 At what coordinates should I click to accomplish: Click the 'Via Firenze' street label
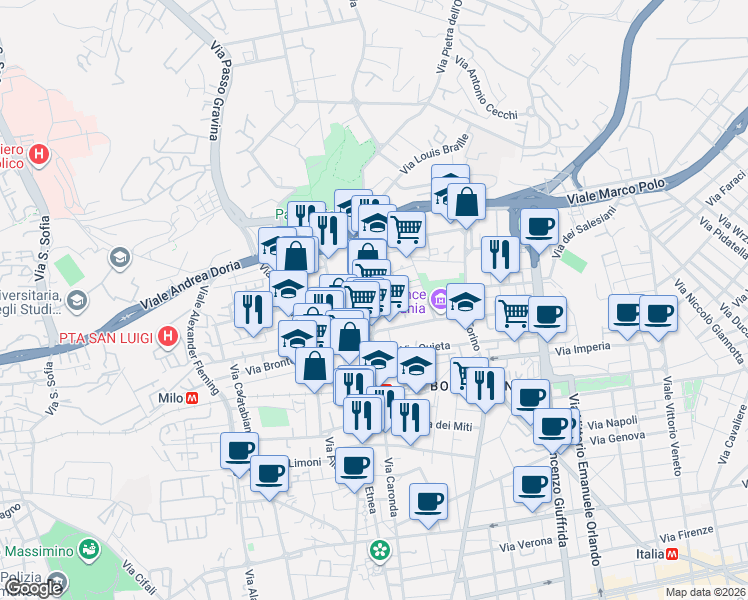pos(686,534)
